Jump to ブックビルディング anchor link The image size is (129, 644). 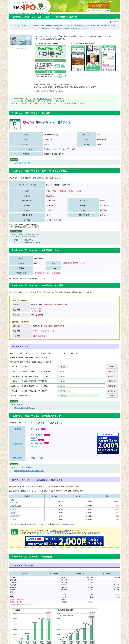coord(26,26)
